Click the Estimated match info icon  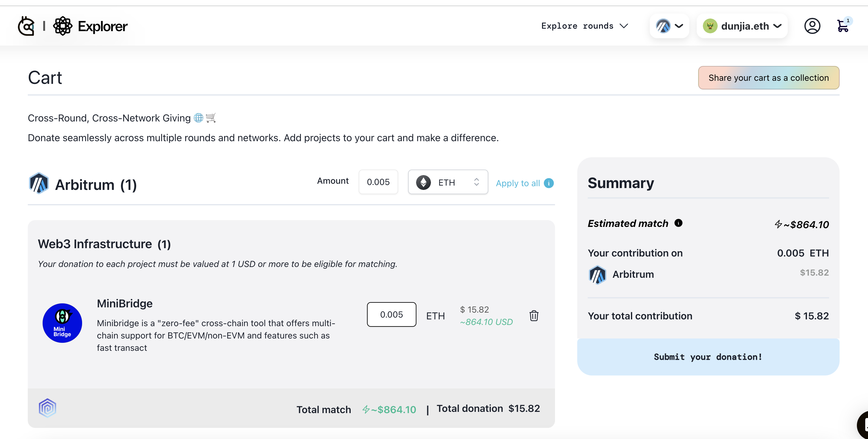click(678, 223)
